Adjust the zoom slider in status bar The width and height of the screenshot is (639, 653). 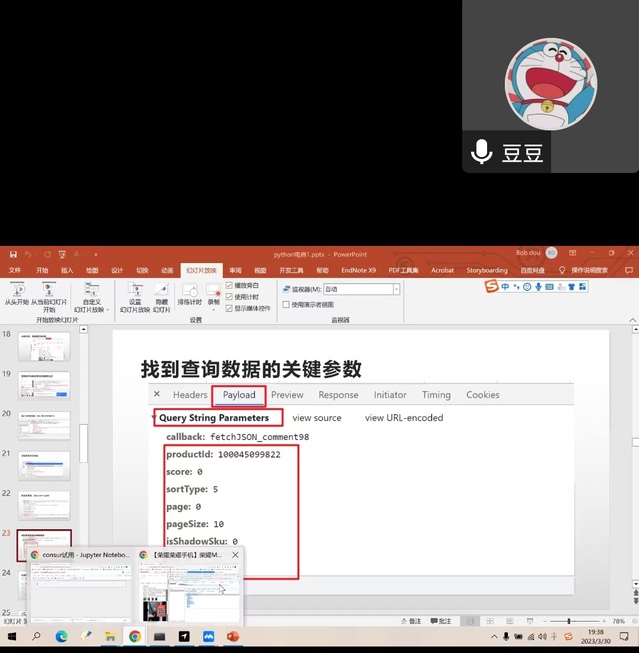pos(568,621)
